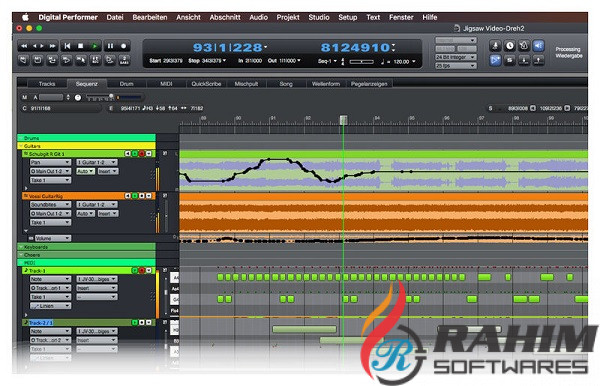Expand the Keyboards track folder

(21, 247)
